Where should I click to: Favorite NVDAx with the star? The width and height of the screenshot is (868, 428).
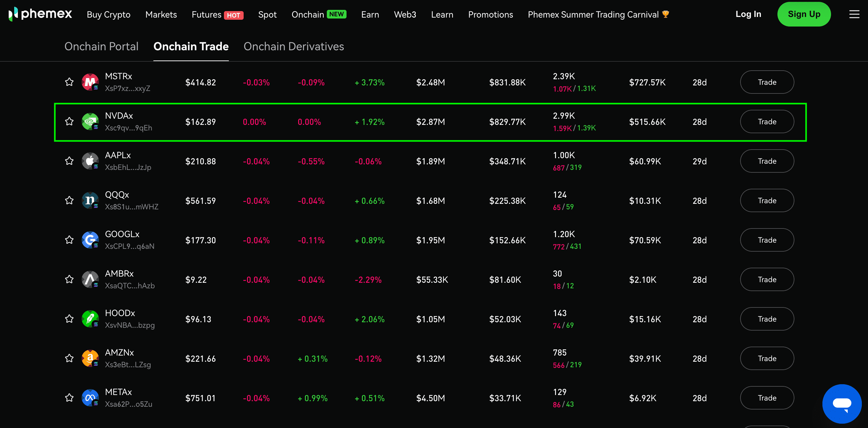69,121
